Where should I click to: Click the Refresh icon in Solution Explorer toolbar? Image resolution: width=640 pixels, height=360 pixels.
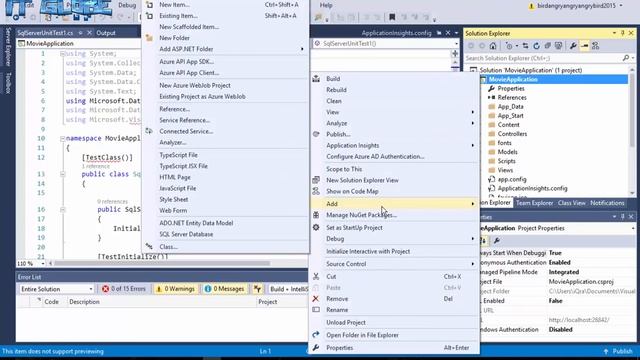(x=536, y=46)
